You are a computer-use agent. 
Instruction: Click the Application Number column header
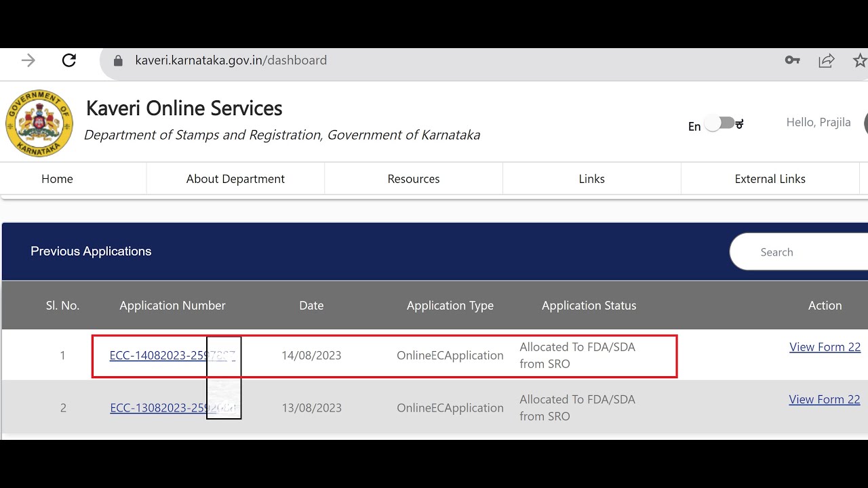click(172, 306)
